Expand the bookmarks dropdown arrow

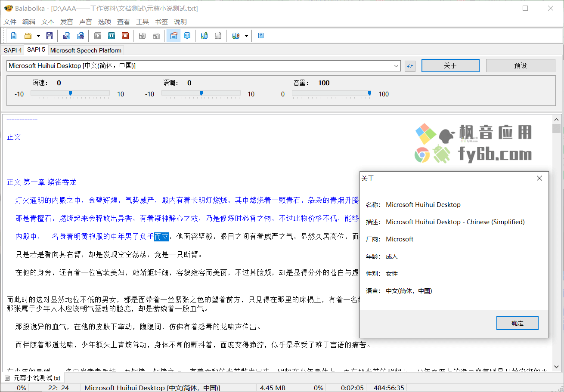coord(246,36)
